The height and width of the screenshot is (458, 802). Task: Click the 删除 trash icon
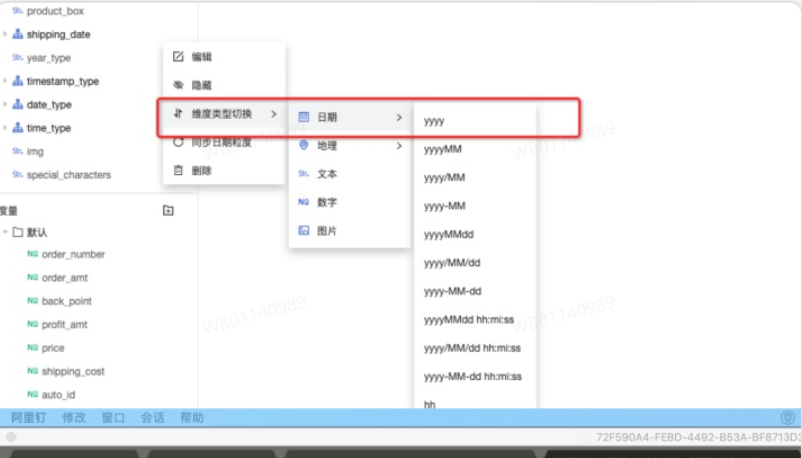179,171
